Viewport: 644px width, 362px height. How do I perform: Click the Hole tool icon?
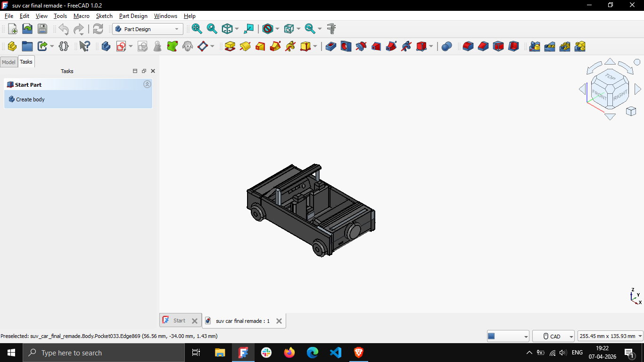[346, 46]
